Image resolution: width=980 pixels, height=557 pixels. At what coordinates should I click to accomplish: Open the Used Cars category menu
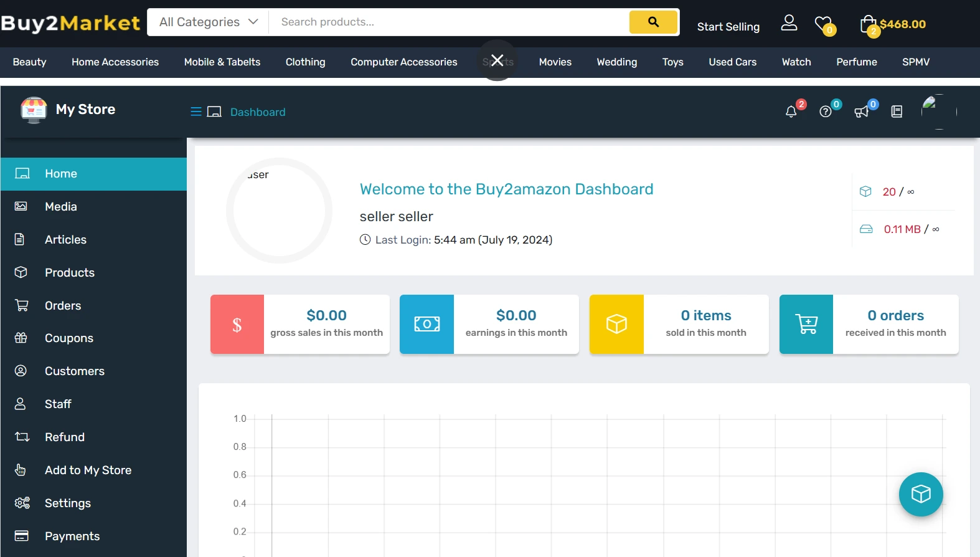tap(733, 62)
